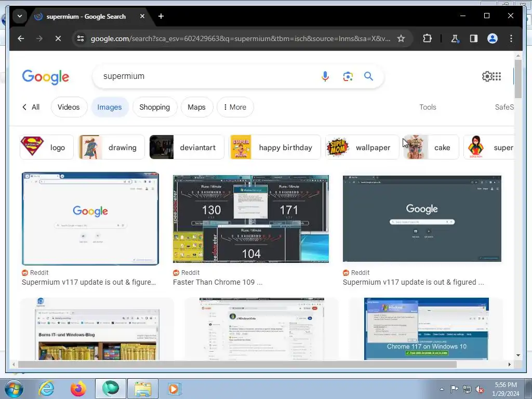The image size is (532, 399).
Task: Open speedometer benchmark image result
Action: (x=251, y=219)
